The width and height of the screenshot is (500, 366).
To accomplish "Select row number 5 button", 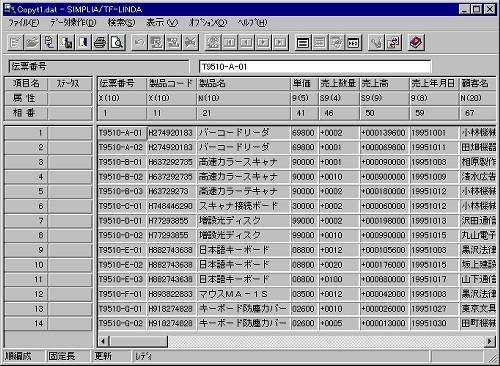I will point(26,191).
